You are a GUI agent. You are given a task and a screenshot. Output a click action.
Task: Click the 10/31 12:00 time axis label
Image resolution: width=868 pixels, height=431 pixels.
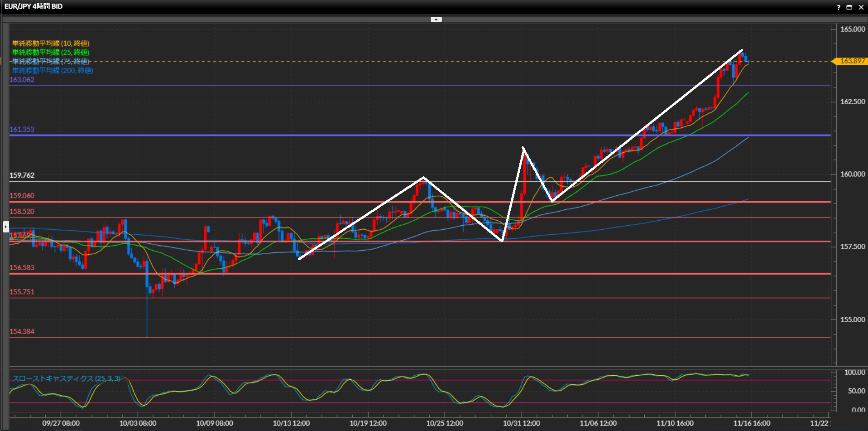tap(521, 423)
